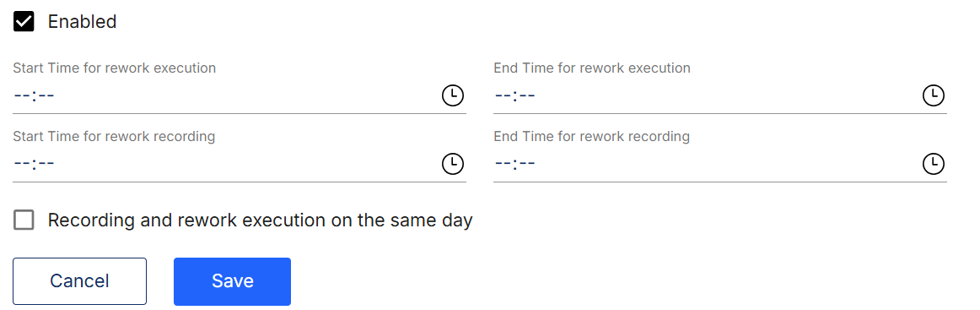
Task: Save the rework time settings
Action: [x=233, y=281]
